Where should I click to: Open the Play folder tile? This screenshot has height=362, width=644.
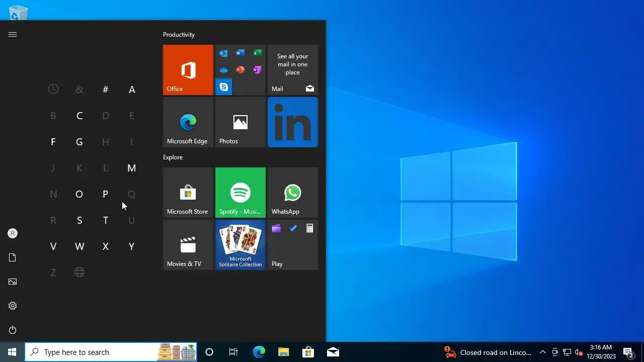point(293,245)
